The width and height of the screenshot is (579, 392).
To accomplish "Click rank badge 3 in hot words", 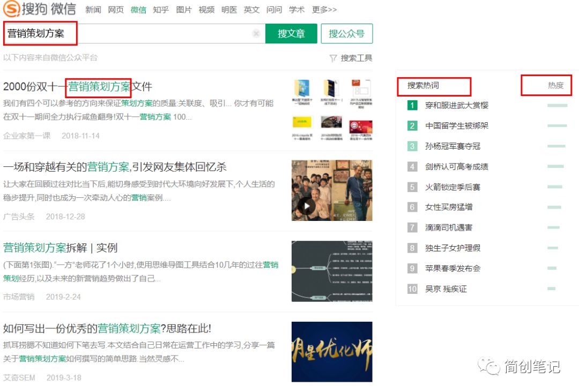I will [412, 146].
